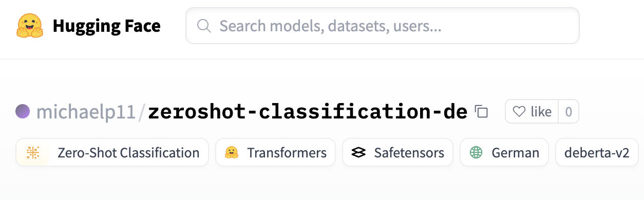Screen dimensions: 644x200
Task: Open the zeroshot-classification-de model name link
Action: point(308,112)
